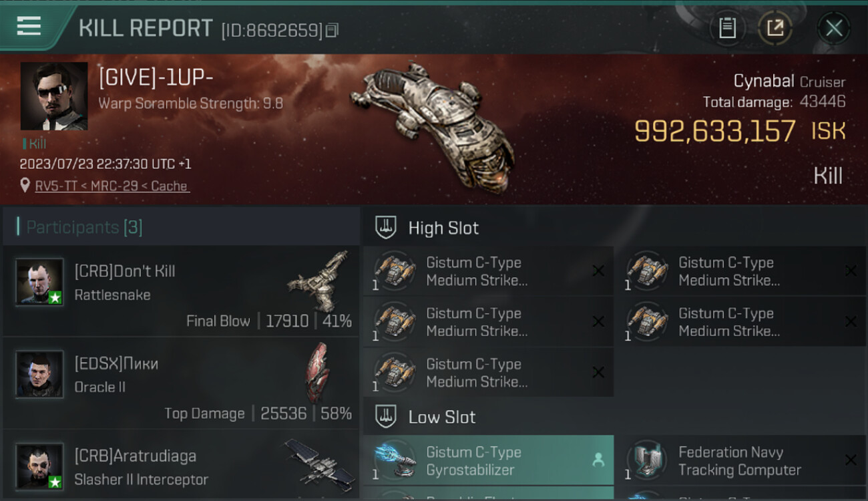
Task: Select the Oracle II participant entry
Action: click(x=181, y=383)
